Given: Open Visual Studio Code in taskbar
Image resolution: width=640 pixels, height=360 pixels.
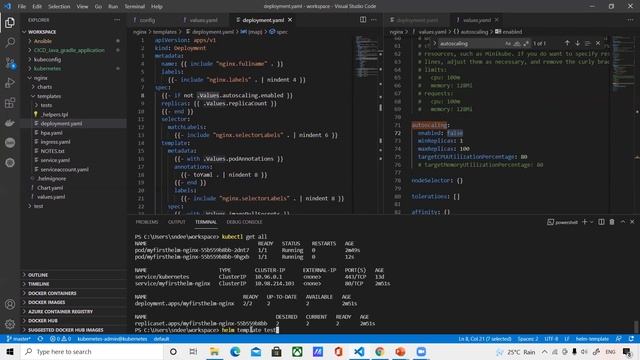Looking at the screenshot, I should [359, 351].
